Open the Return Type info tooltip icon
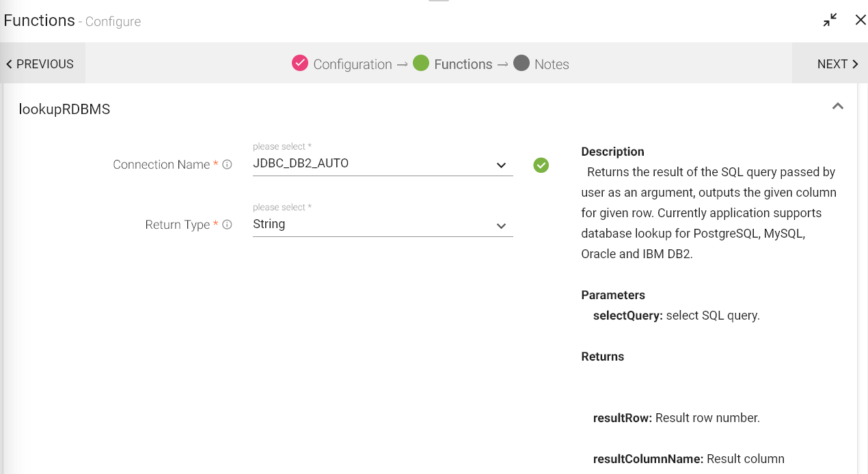The image size is (868, 474). (x=226, y=224)
